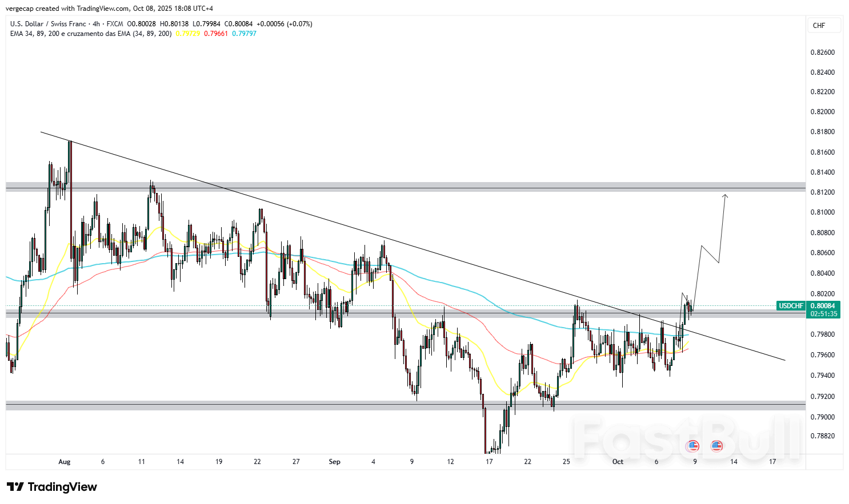Click the FastBull watermark logo

[686, 437]
